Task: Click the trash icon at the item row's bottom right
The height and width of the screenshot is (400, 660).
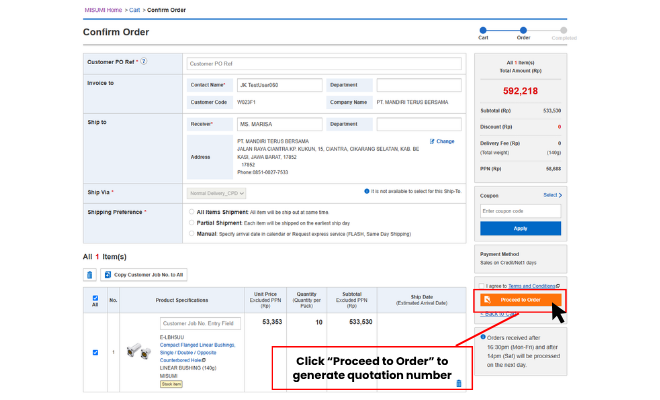Action: pos(459,383)
